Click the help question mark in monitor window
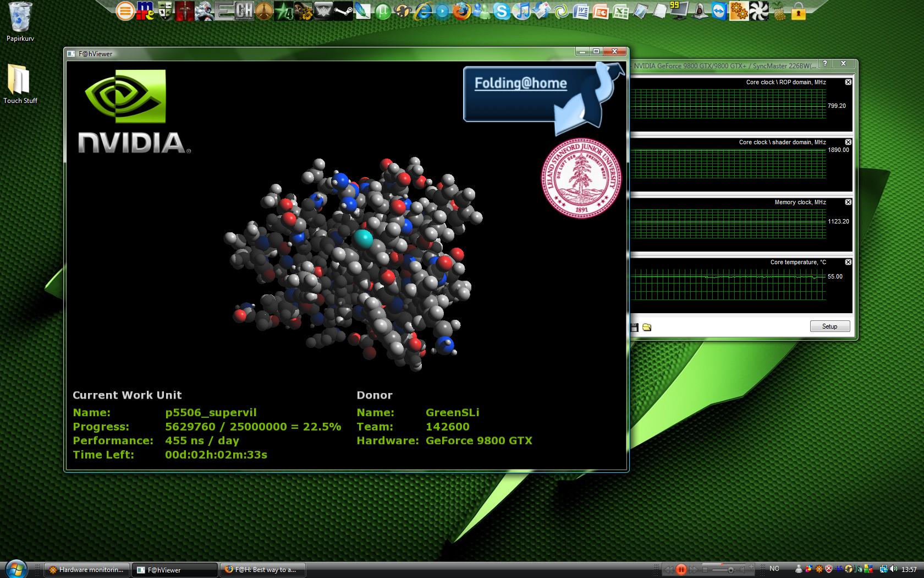Screen dimensions: 924x578 [824, 64]
